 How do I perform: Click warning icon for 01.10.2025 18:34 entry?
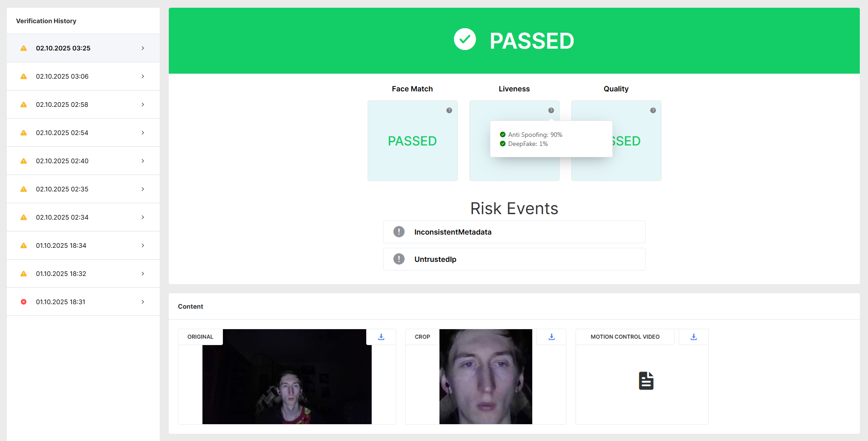click(24, 246)
